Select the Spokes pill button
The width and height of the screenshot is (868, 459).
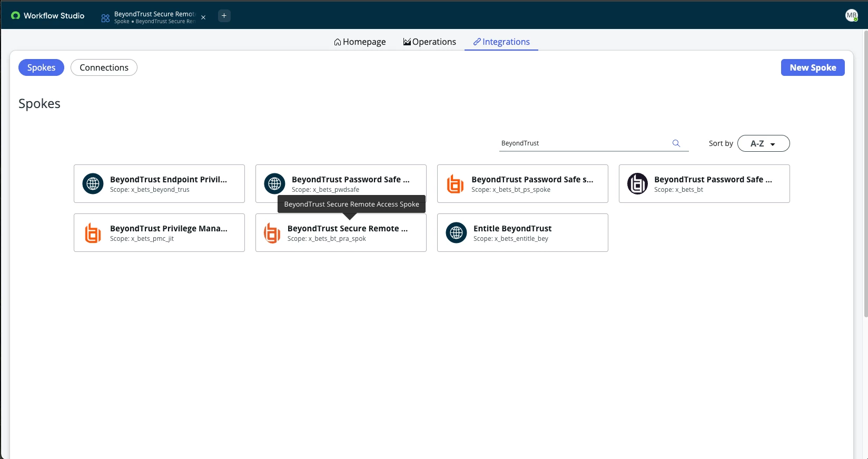pyautogui.click(x=41, y=67)
